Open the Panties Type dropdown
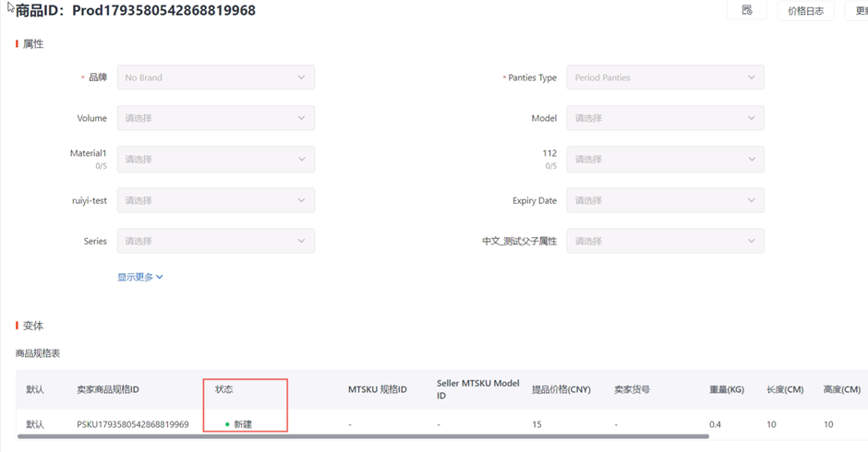868x452 pixels. pos(665,77)
